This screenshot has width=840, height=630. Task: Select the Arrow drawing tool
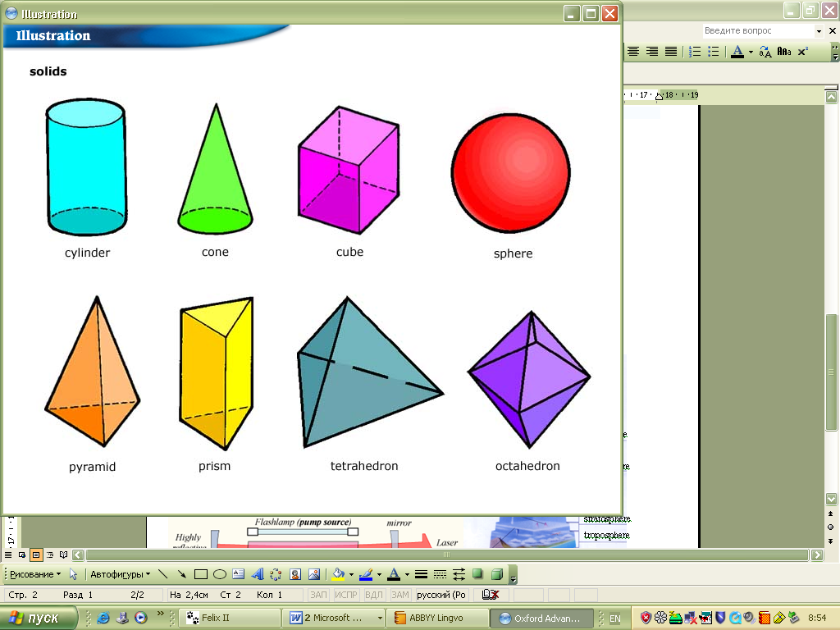pos(181,574)
